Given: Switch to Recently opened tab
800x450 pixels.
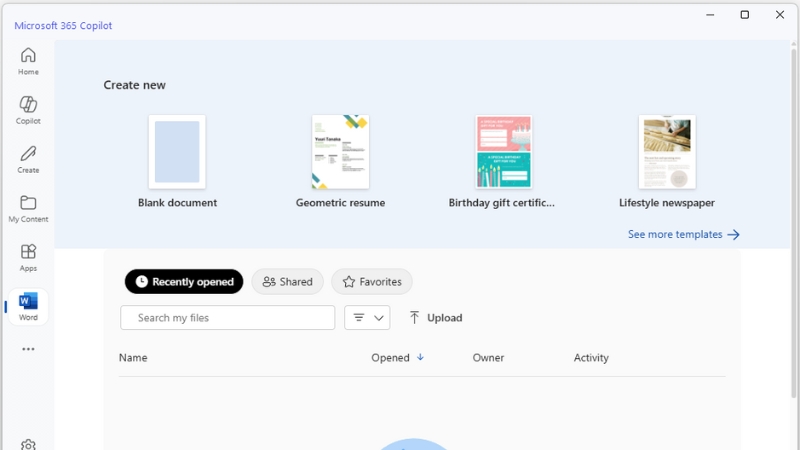Looking at the screenshot, I should (184, 282).
